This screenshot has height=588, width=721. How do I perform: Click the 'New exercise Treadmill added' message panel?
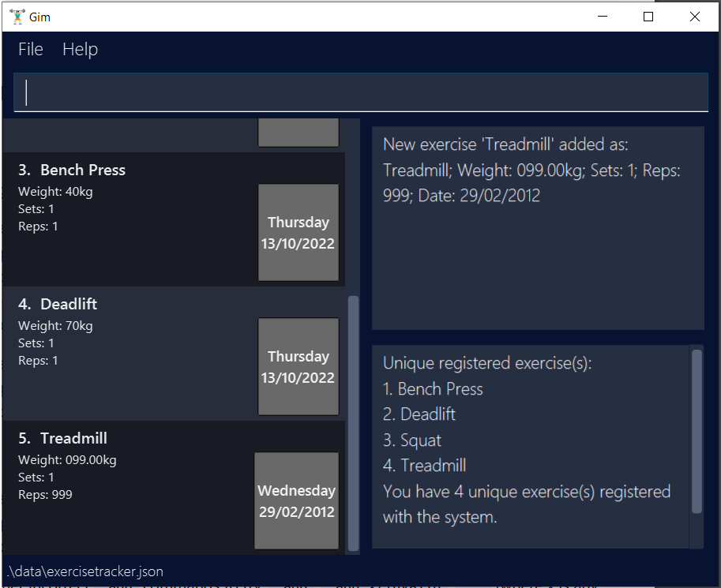click(537, 227)
